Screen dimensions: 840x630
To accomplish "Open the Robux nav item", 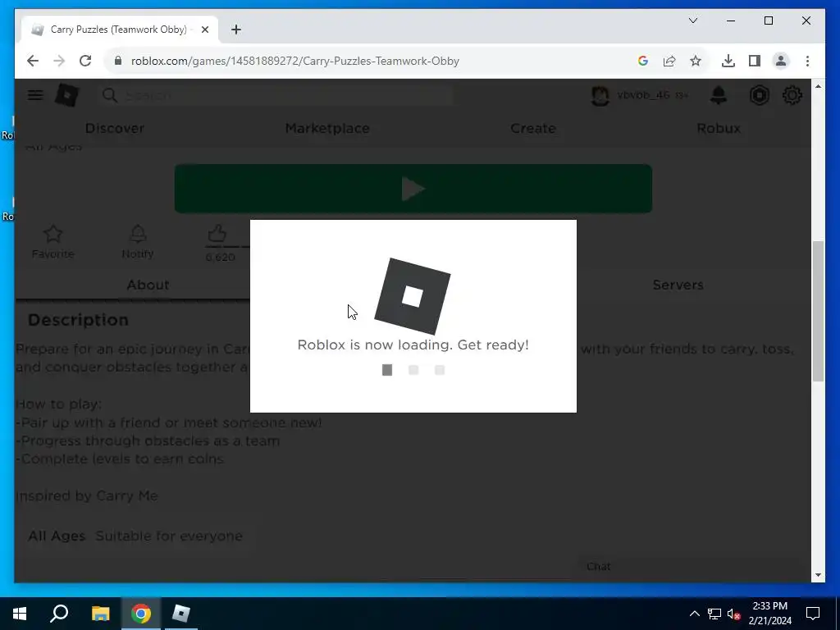I will 719,128.
